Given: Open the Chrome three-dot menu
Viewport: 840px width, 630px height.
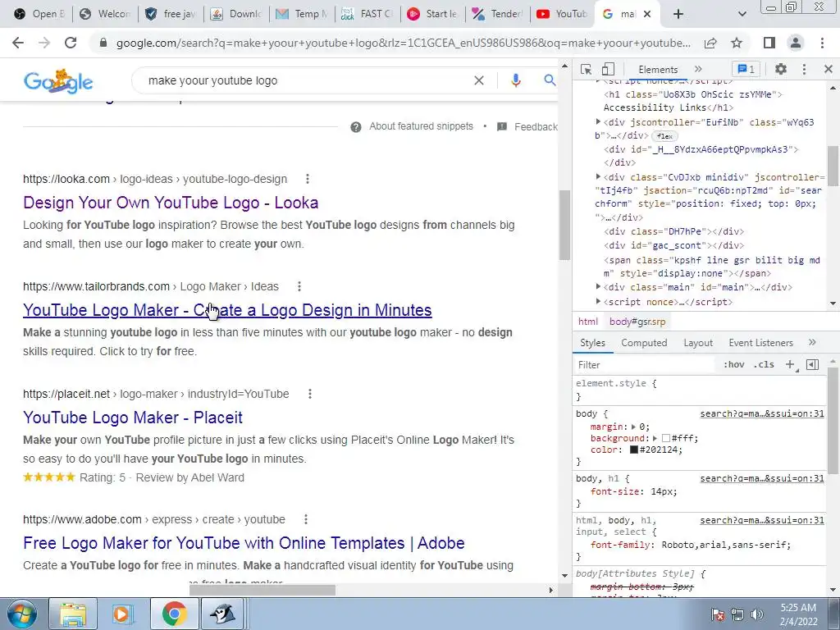Looking at the screenshot, I should (x=822, y=43).
